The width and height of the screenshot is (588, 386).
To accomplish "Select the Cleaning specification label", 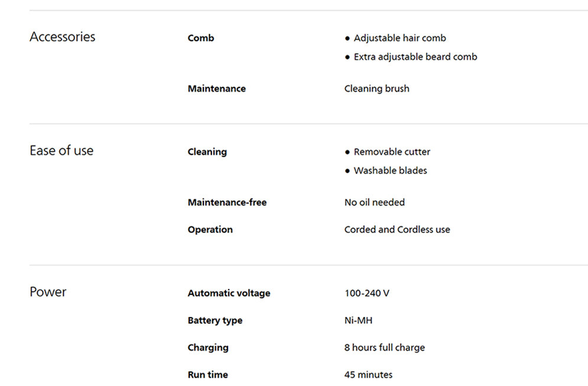I will coord(207,152).
